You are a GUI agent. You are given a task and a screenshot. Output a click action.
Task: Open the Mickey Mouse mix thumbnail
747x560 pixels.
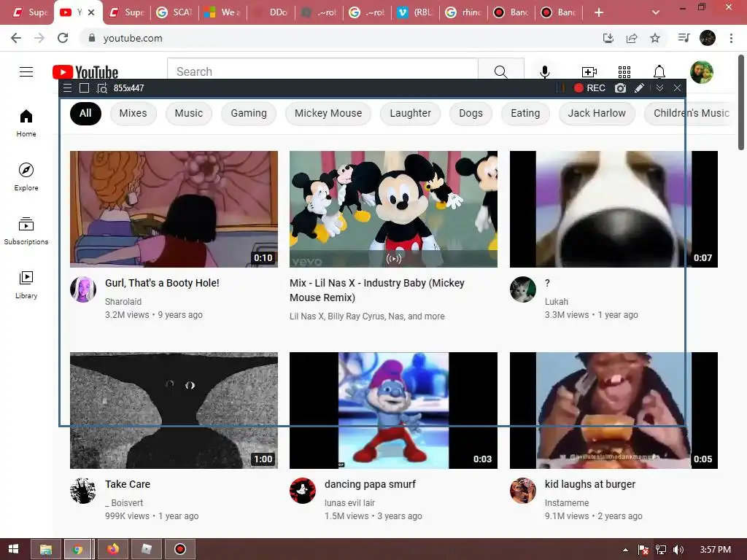click(x=393, y=209)
